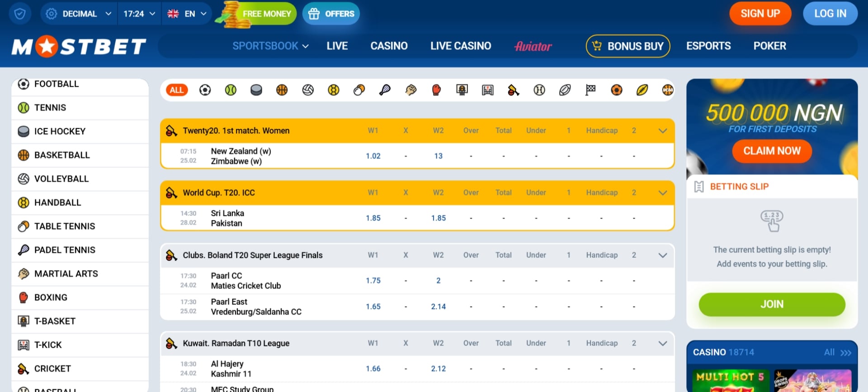The height and width of the screenshot is (392, 868).
Task: Select ICE HOCKEY in the left sports list
Action: click(x=80, y=131)
